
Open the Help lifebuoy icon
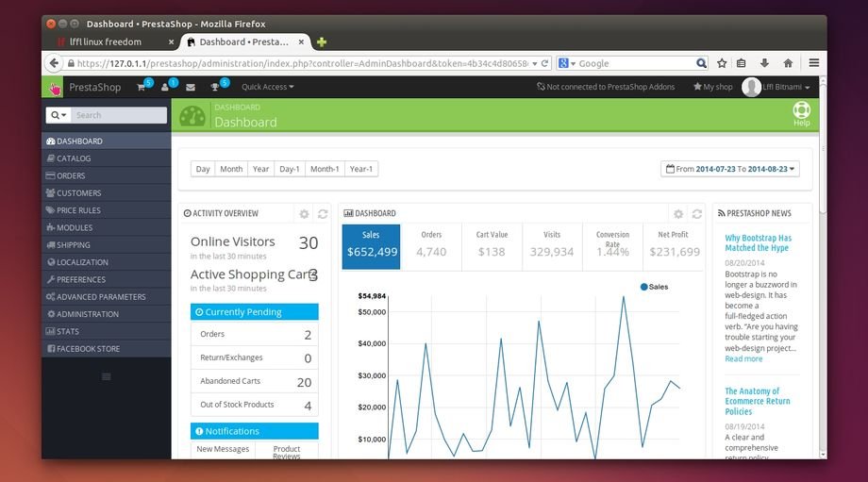(801, 112)
